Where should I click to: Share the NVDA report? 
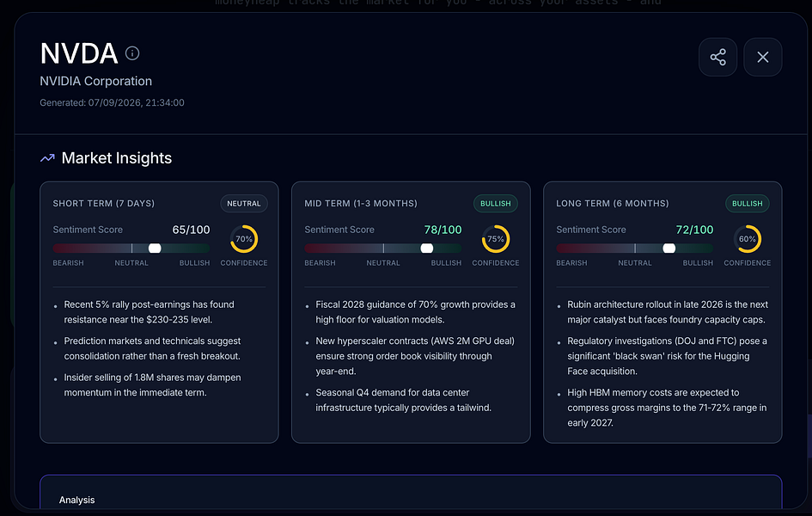click(x=717, y=57)
